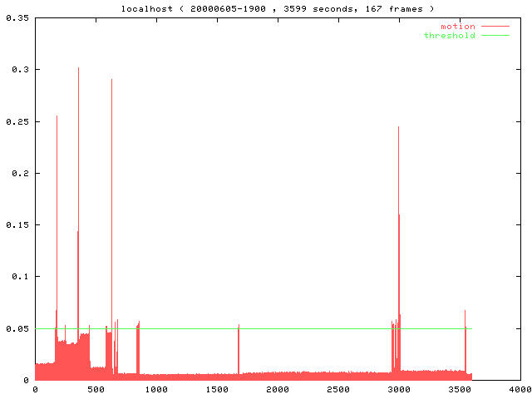Click the 1000 x-axis tick label
Image resolution: width=532 pixels, height=399 pixels.
[x=156, y=389]
